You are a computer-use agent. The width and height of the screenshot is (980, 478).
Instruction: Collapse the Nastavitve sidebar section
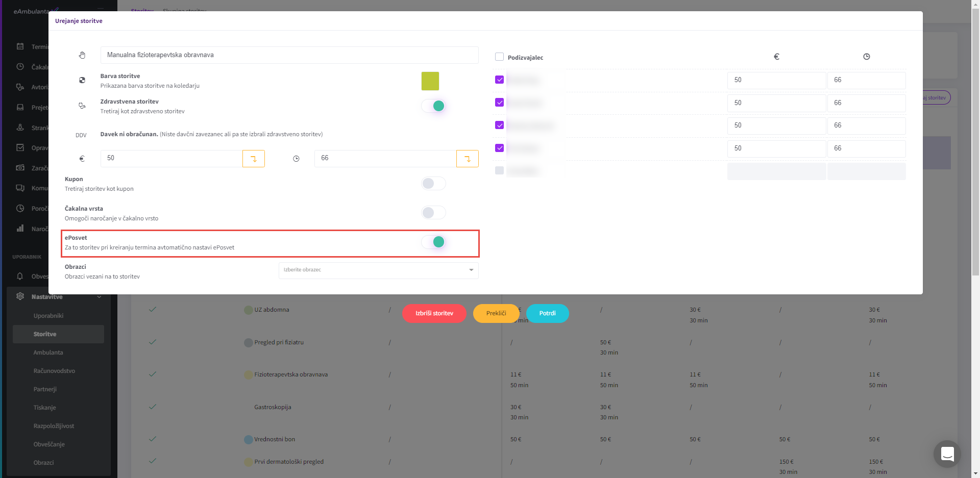[x=99, y=297]
